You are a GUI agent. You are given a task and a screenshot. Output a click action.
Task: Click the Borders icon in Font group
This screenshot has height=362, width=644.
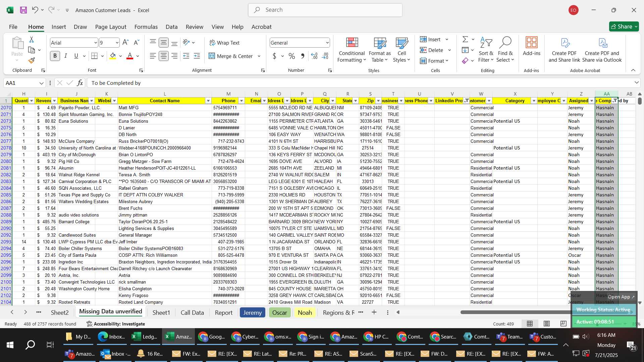point(95,56)
